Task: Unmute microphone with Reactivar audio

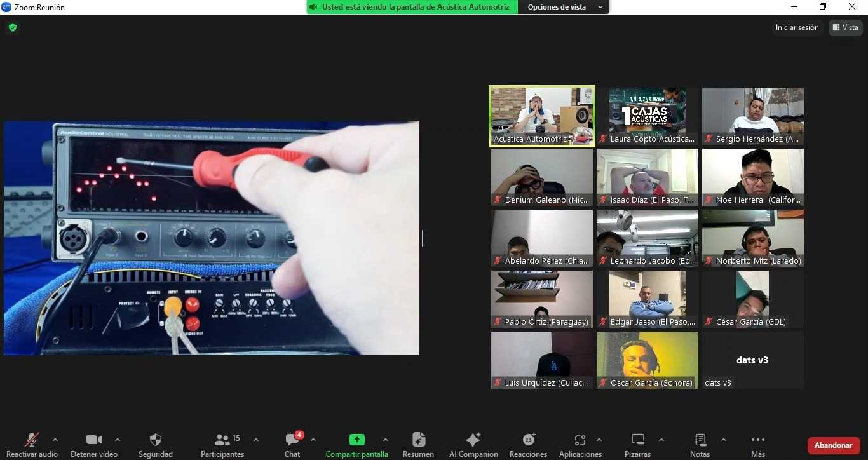Action: tap(32, 440)
